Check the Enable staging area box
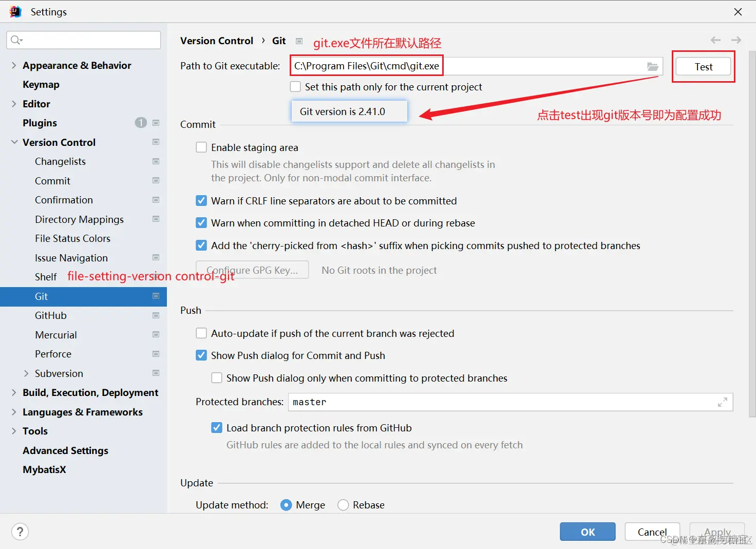Image resolution: width=756 pixels, height=549 pixels. click(201, 147)
